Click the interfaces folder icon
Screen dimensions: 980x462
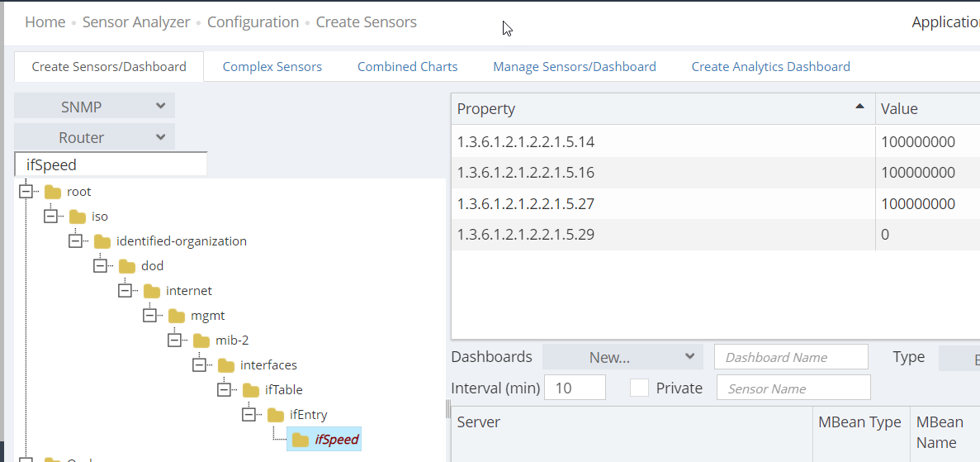pyautogui.click(x=226, y=365)
